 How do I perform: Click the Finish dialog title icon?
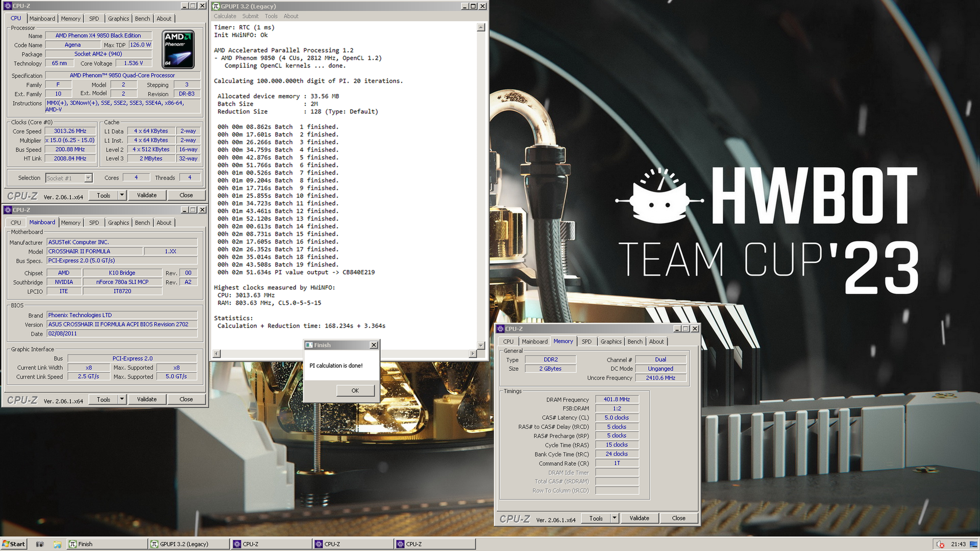309,345
